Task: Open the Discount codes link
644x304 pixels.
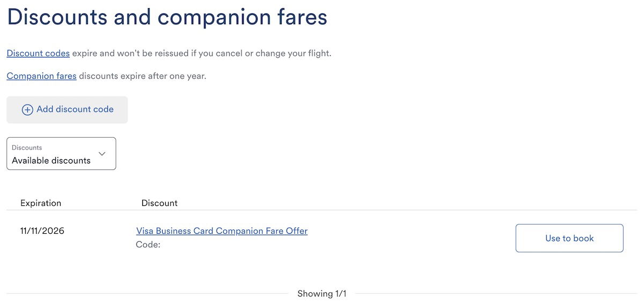Action: [x=38, y=54]
